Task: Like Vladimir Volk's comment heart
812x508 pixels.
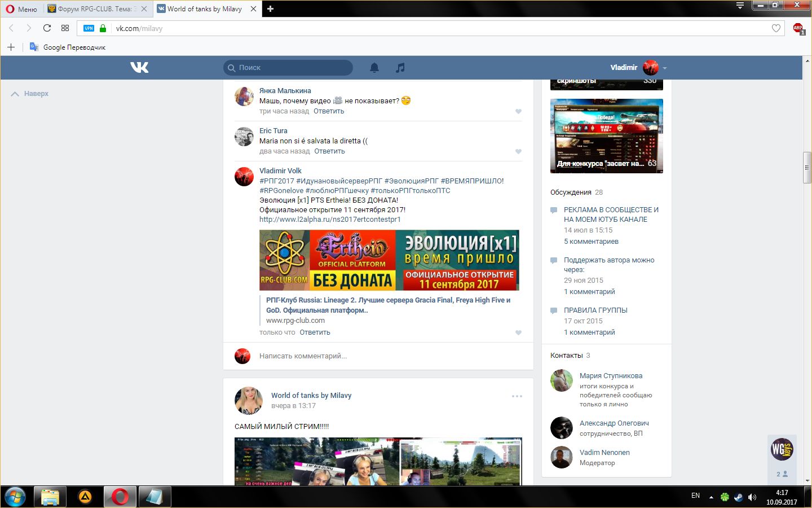Action: 518,332
